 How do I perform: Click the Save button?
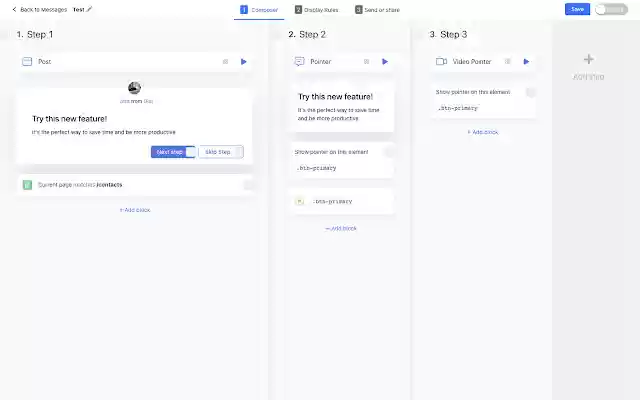tap(577, 9)
